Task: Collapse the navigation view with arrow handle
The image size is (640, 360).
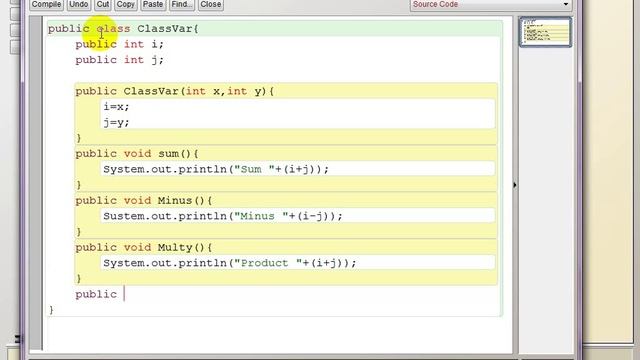Action: [x=515, y=185]
